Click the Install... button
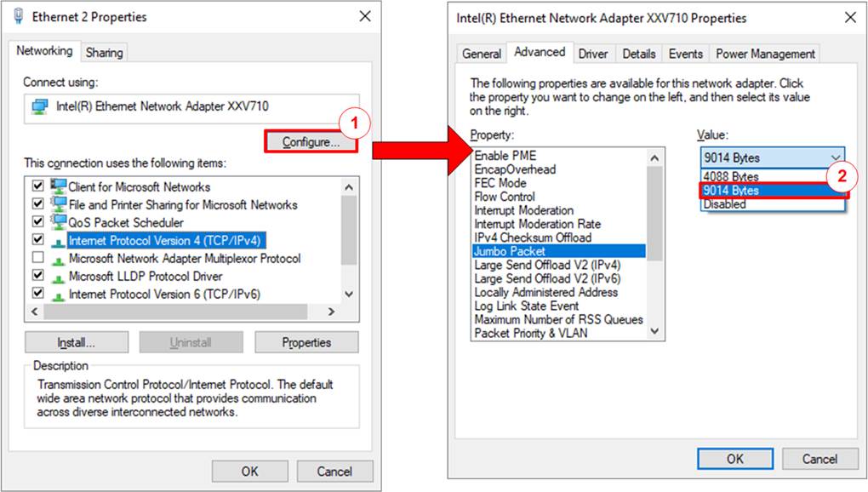The width and height of the screenshot is (868, 492). tap(77, 342)
